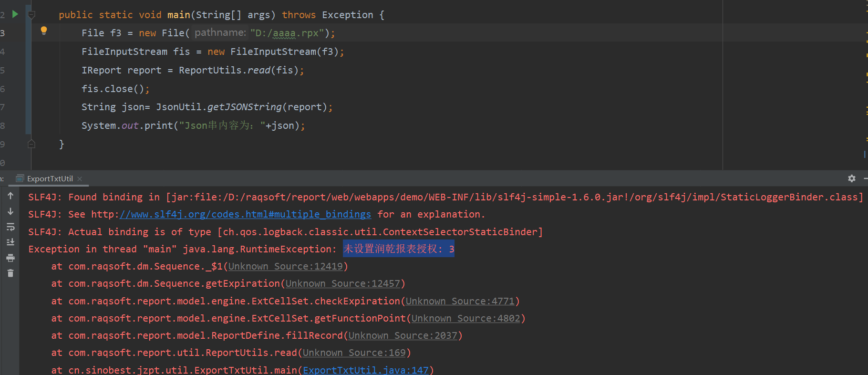
Task: Collapse the main method fold marker
Action: click(x=31, y=15)
